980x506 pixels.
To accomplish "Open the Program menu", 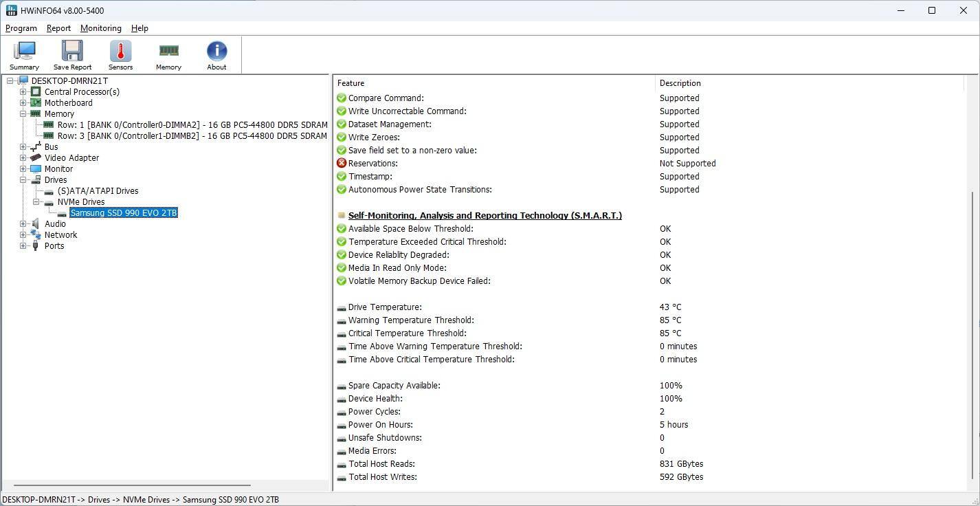I will tap(21, 28).
